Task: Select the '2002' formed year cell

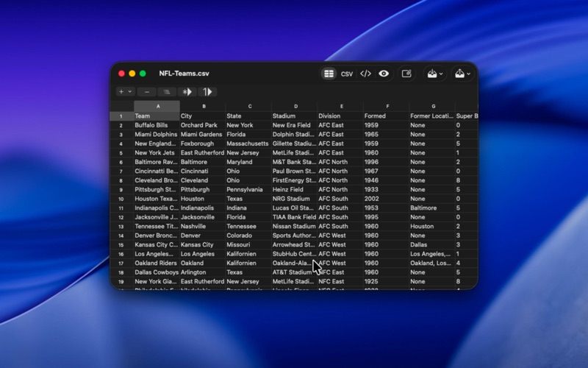Action: [x=387, y=199]
